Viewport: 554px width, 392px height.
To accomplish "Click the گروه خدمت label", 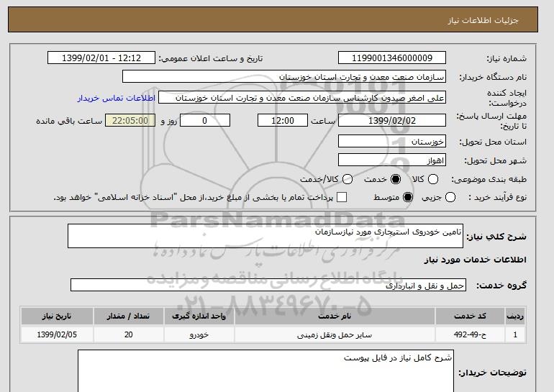I will coord(501,286).
